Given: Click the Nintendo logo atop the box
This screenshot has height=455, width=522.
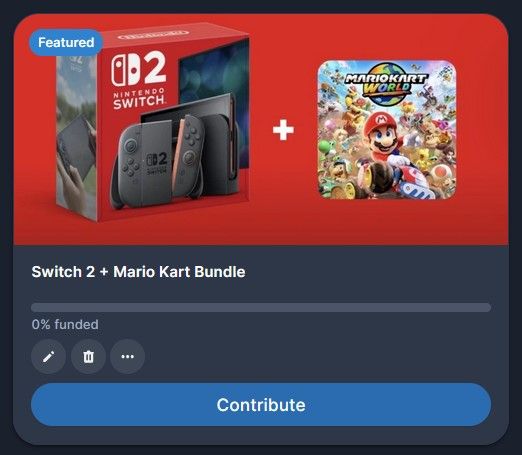Looking at the screenshot, I should click(154, 34).
